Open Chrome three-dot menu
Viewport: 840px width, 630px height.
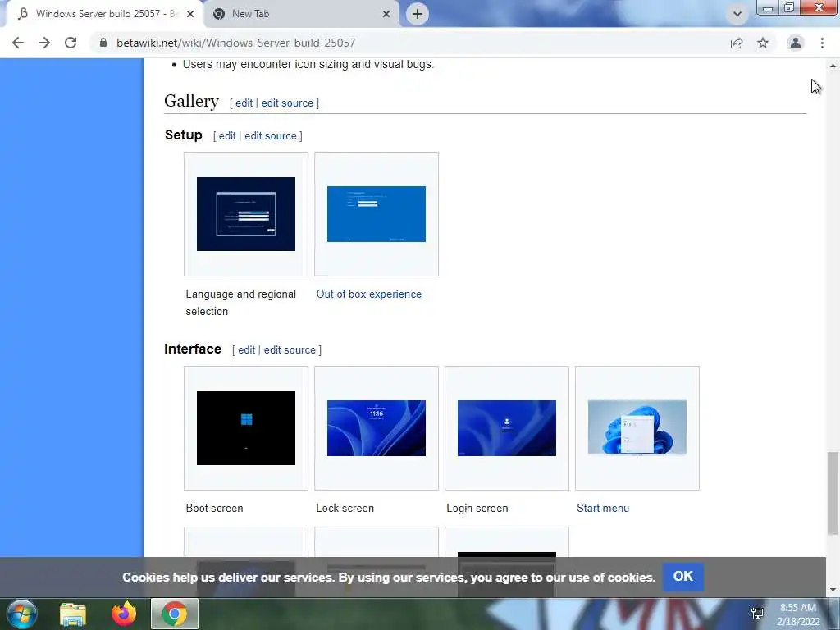click(x=822, y=43)
